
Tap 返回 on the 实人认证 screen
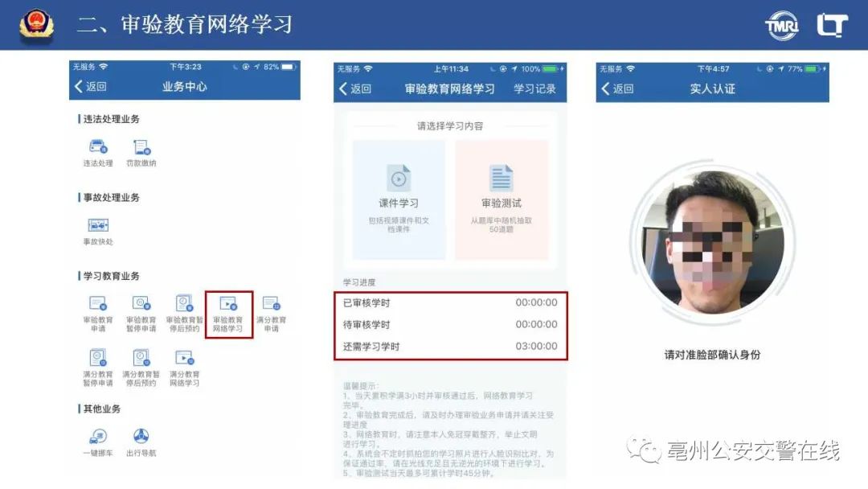(617, 89)
